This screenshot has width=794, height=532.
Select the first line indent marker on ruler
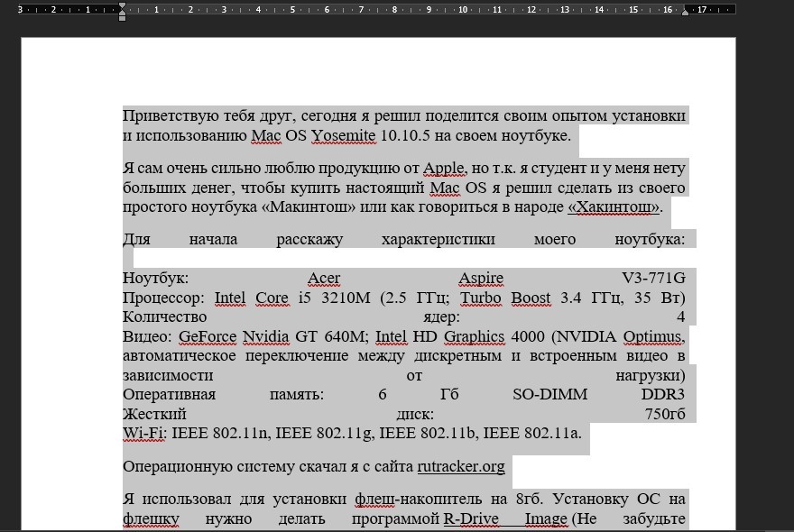pos(122,6)
